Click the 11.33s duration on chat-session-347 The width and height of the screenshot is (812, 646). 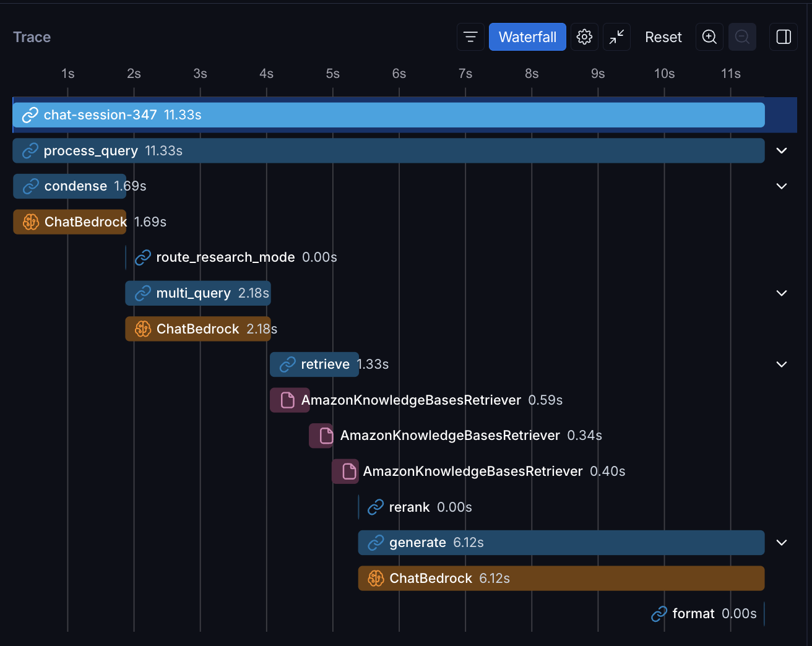tap(183, 115)
